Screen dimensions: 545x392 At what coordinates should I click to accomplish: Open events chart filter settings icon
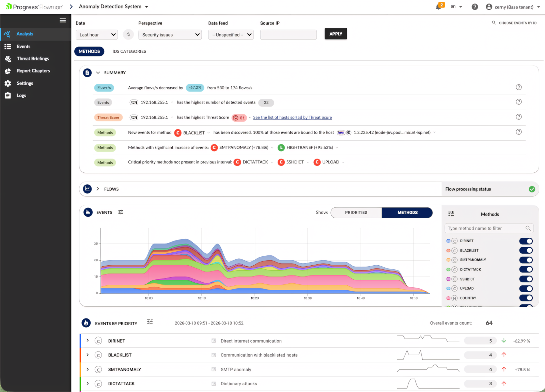[121, 212]
